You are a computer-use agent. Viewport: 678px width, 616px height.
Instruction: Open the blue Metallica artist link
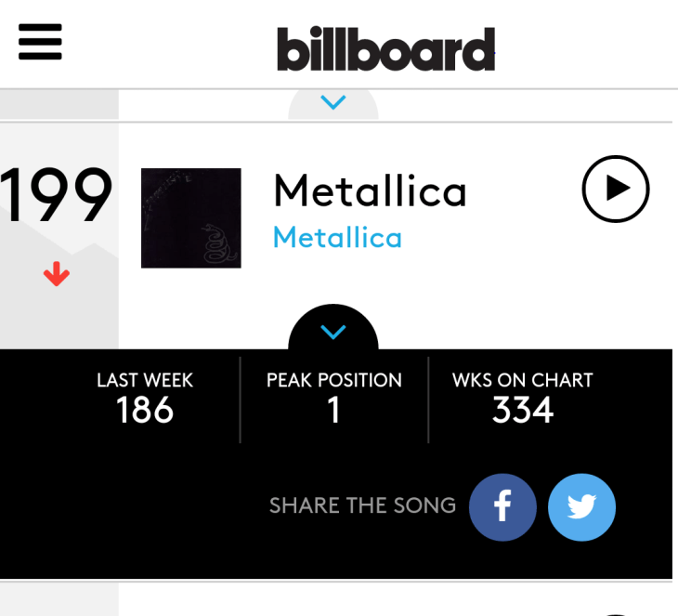point(337,238)
